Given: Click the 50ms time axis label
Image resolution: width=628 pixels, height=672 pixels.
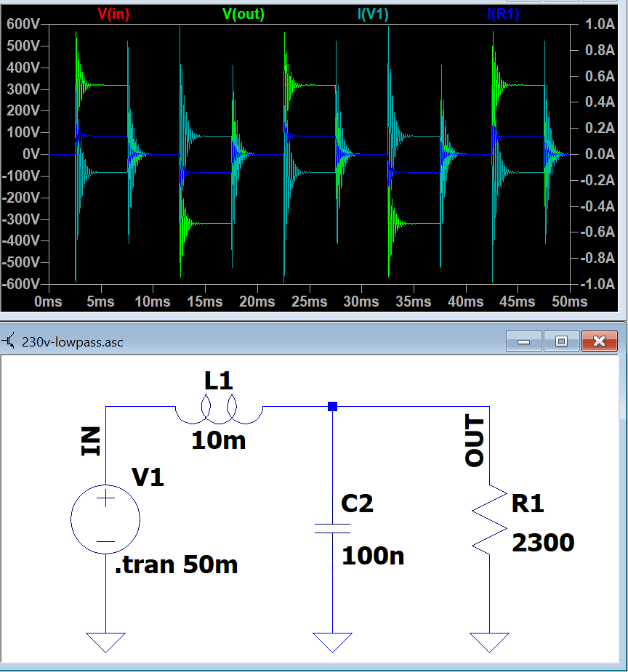Looking at the screenshot, I should tap(570, 301).
